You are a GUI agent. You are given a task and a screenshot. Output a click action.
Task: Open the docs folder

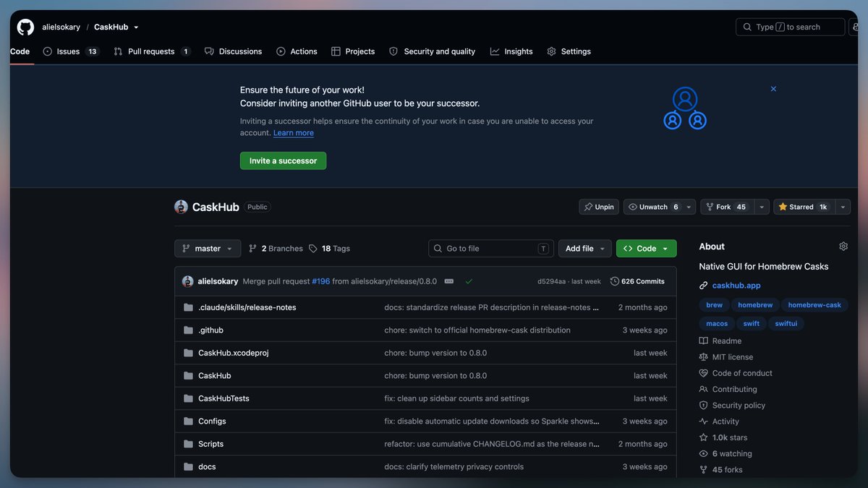[207, 466]
